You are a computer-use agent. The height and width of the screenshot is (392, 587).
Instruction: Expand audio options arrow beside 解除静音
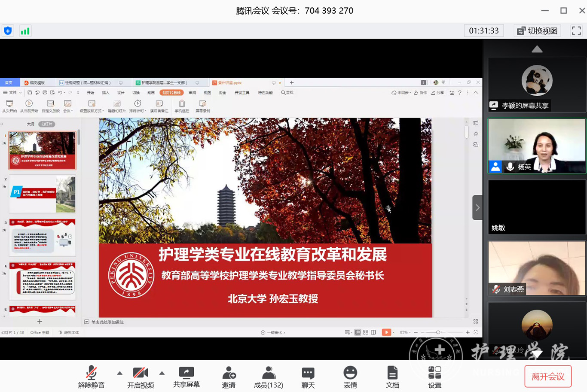pos(119,373)
